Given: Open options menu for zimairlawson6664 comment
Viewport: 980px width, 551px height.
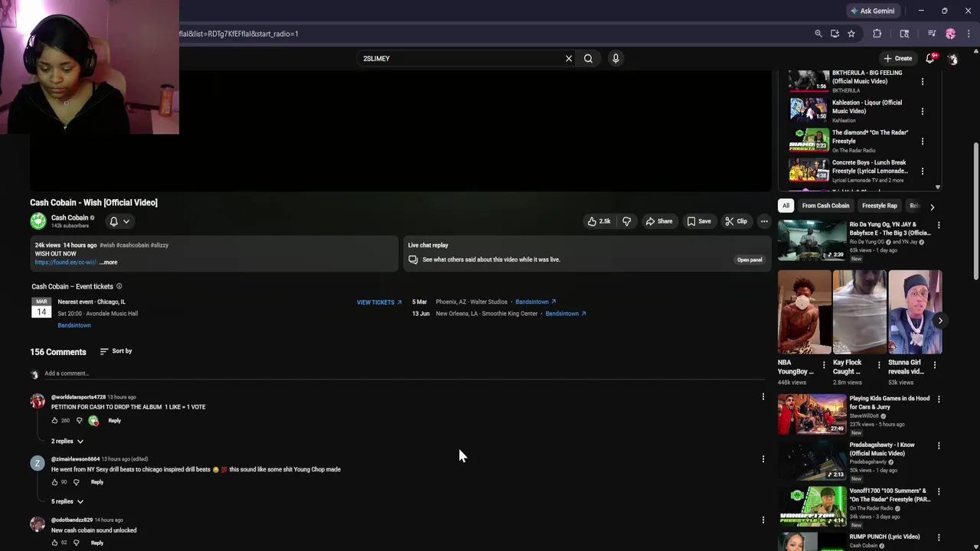Looking at the screenshot, I should 763,459.
